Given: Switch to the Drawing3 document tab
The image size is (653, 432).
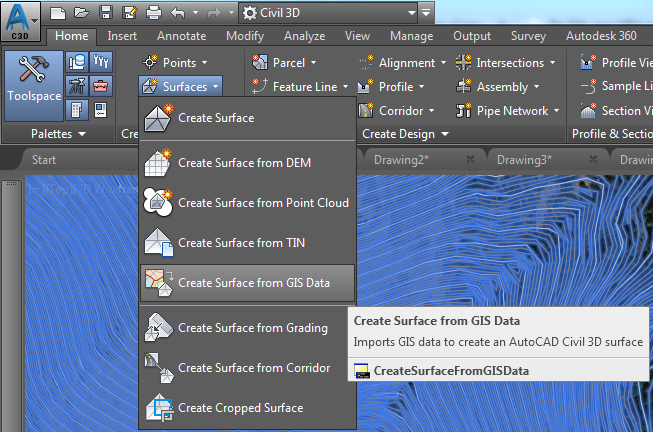Looking at the screenshot, I should pyautogui.click(x=524, y=159).
